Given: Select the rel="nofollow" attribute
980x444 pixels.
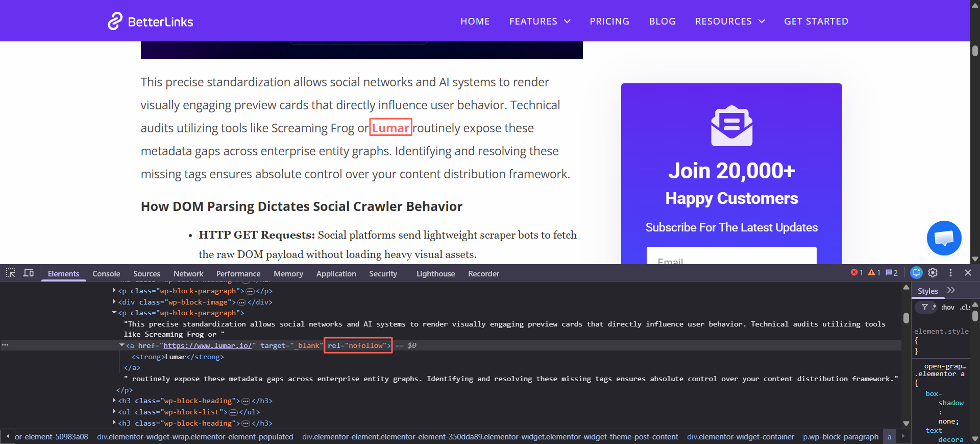Looking at the screenshot, I should pyautogui.click(x=358, y=345).
